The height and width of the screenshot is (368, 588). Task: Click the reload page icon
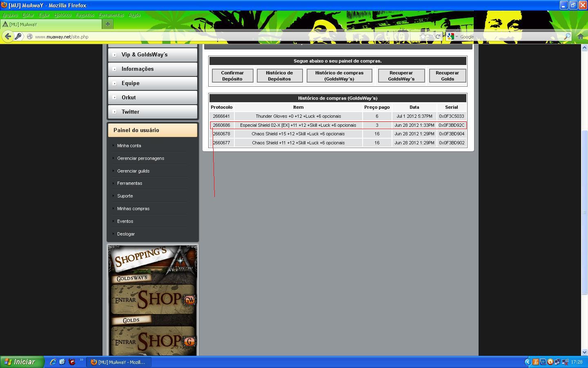[438, 36]
